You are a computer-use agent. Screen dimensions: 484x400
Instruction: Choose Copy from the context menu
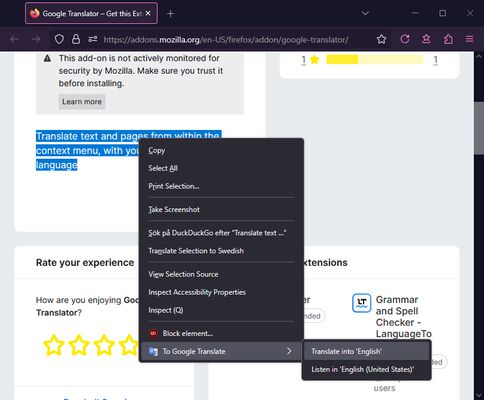tap(220, 150)
